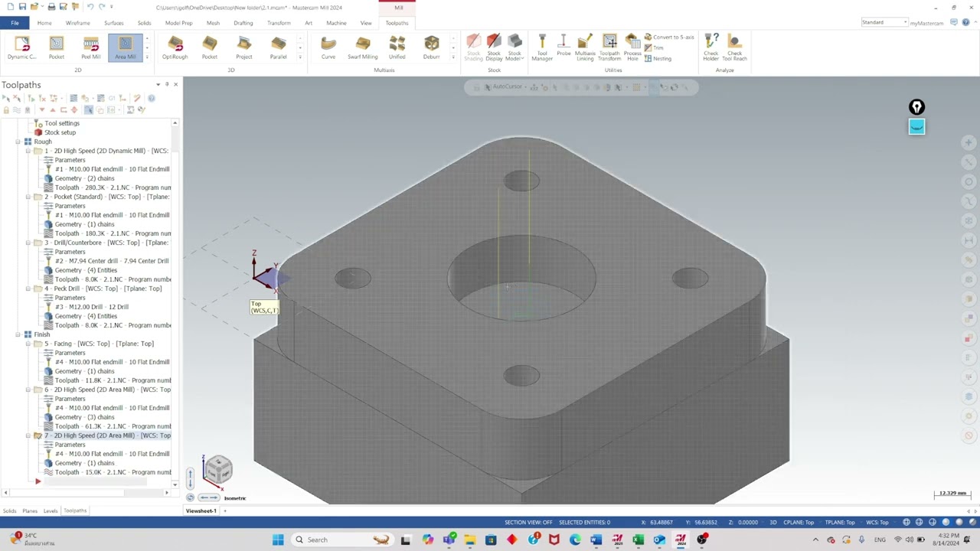Expand the 2D toolpath gallery
980x551 pixels.
[146, 57]
